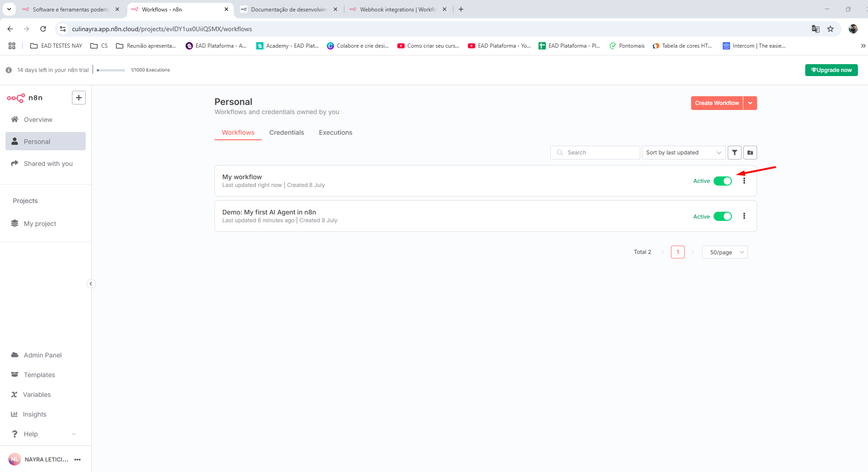Open EAD TESTES NAY bookmark folder
This screenshot has width=868, height=472.
click(x=56, y=46)
